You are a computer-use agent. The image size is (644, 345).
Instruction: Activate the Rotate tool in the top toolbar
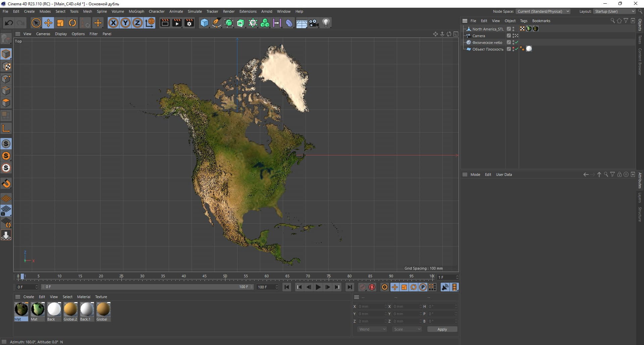(x=72, y=23)
